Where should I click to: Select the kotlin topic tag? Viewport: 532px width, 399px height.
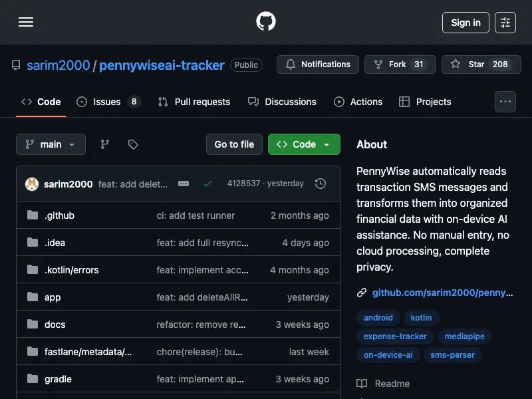(x=421, y=318)
